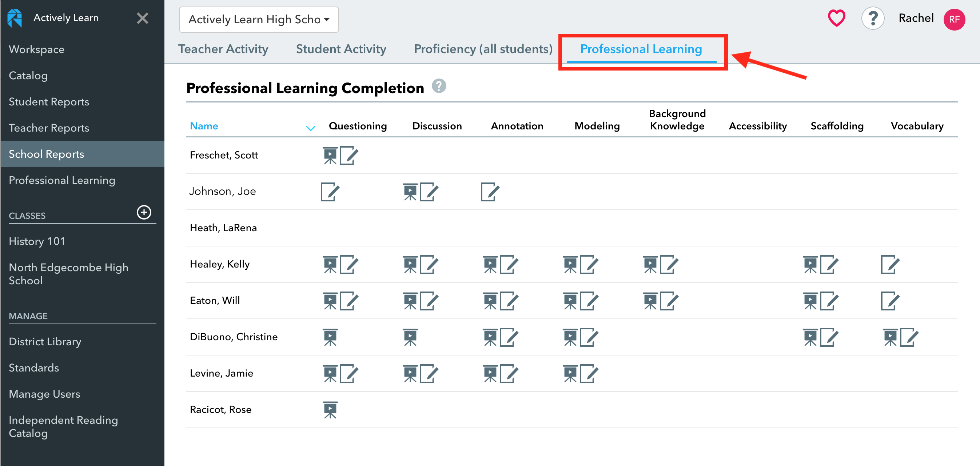The image size is (980, 466).
Task: Click the Vocabulary column header
Action: 917,126
